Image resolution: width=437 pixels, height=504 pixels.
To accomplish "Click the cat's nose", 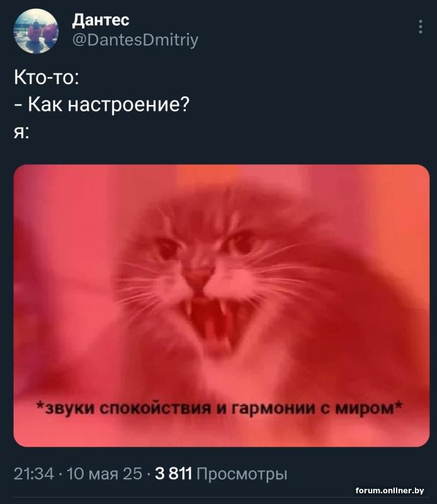I will (x=197, y=277).
